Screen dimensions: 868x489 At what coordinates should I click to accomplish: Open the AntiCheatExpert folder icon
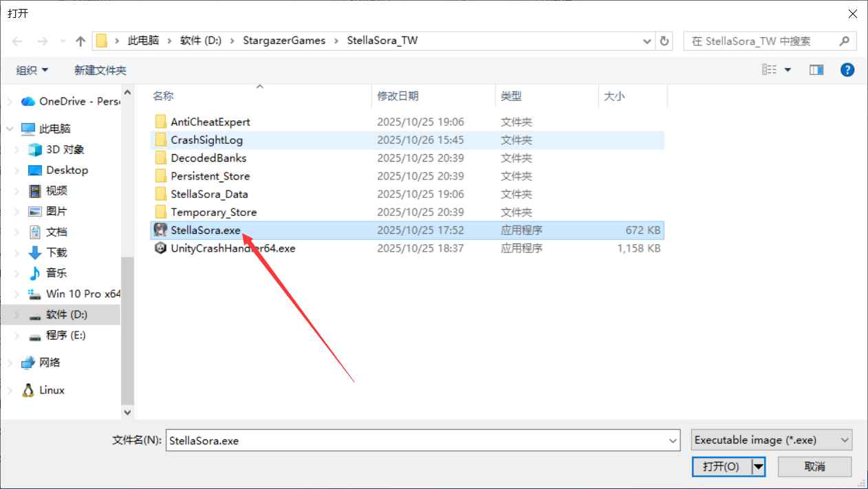pyautogui.click(x=161, y=122)
